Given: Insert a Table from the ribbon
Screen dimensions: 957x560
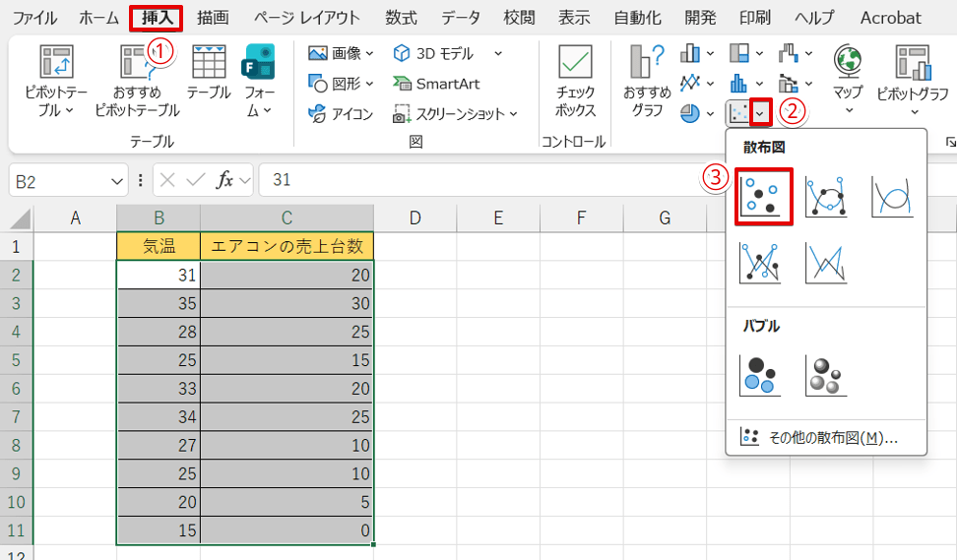Looking at the screenshot, I should click(x=209, y=72).
